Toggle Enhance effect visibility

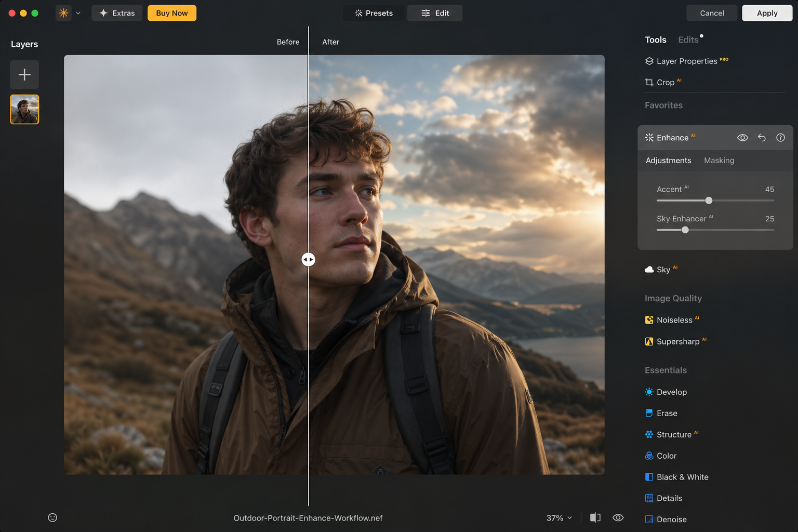[x=742, y=138]
